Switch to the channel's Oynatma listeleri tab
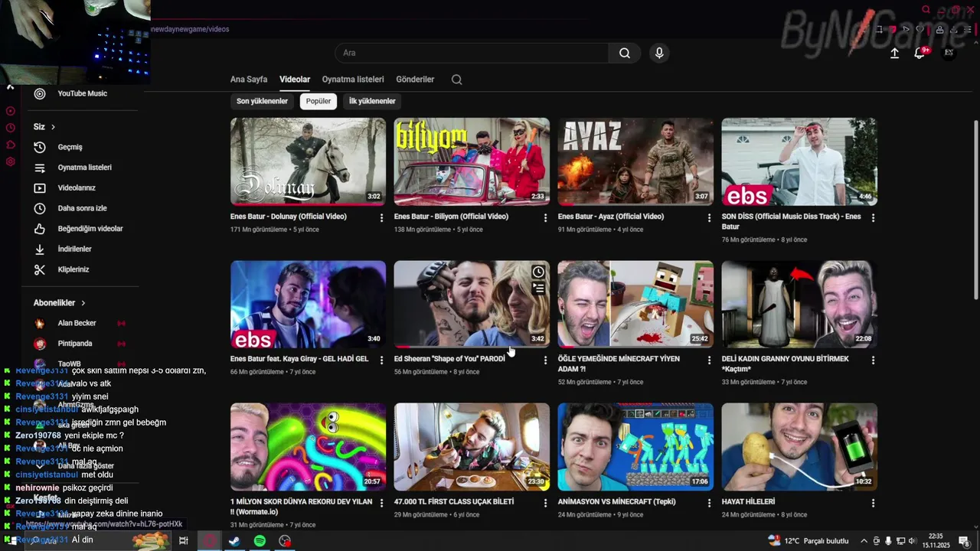This screenshot has width=980, height=551. pos(353,80)
